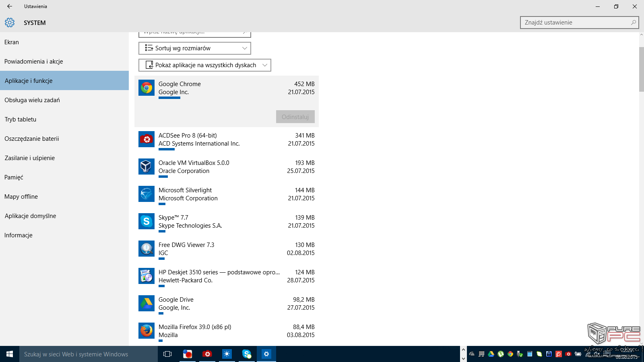Screen dimensions: 644x362
Task: Select the Google, Inc. publisher text
Action: [174, 307]
